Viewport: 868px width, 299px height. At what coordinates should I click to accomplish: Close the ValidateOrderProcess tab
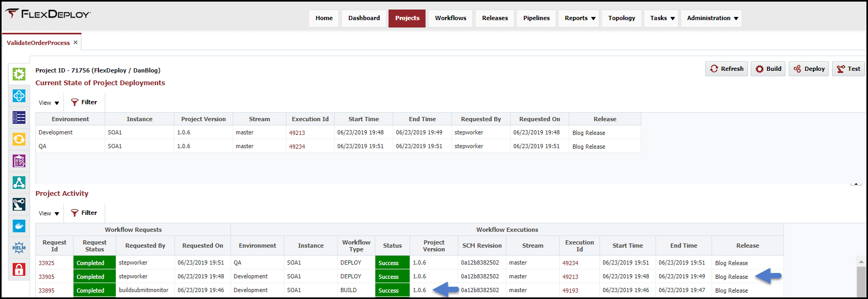tap(76, 42)
